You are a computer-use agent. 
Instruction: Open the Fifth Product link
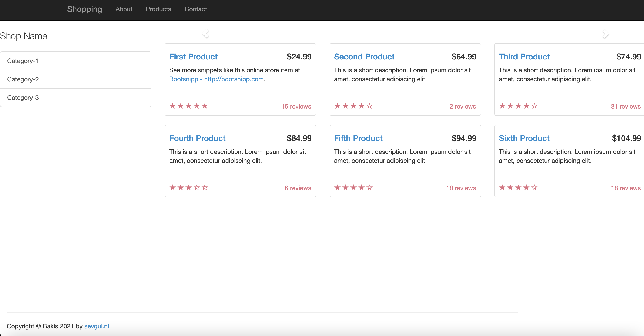[358, 138]
